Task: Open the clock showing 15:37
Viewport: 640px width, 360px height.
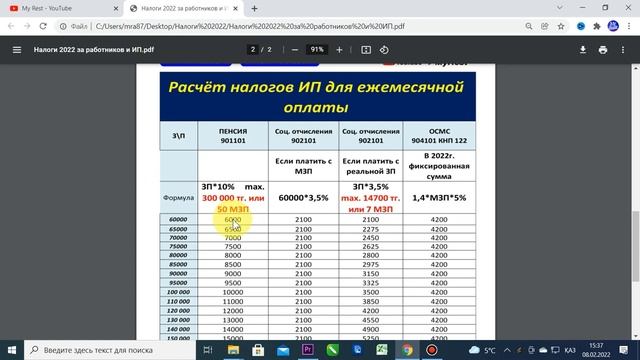Action: 596,350
